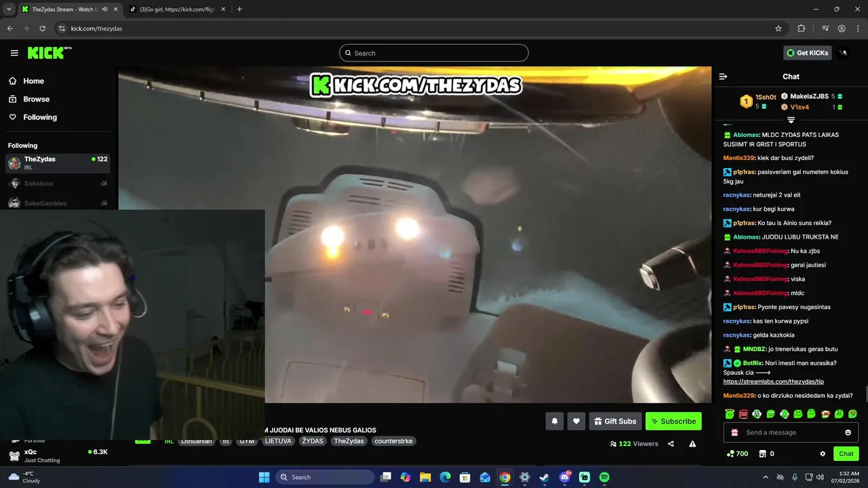Reload the page

[x=42, y=28]
